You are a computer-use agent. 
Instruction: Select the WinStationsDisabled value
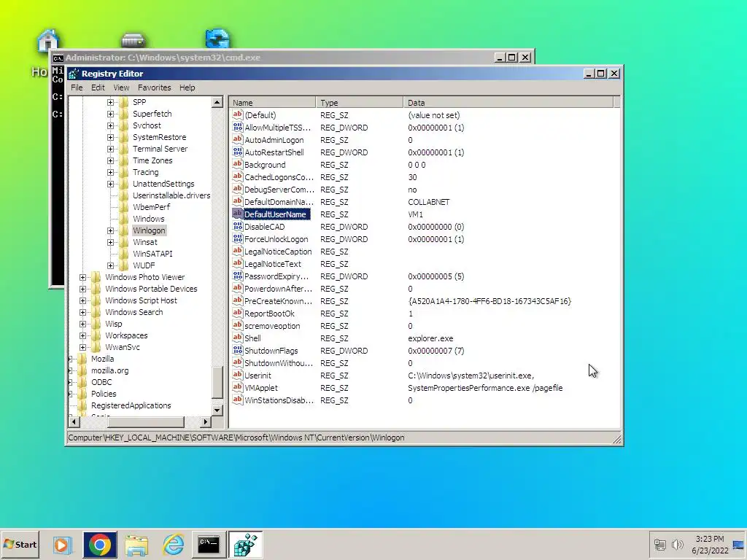point(279,400)
